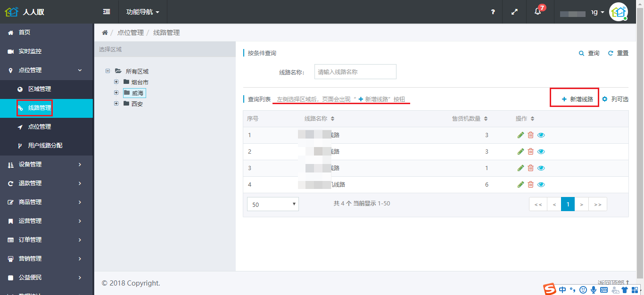Click 点位管理 breadcrumb link
Viewport: 644px width, 295px height.
pos(130,33)
